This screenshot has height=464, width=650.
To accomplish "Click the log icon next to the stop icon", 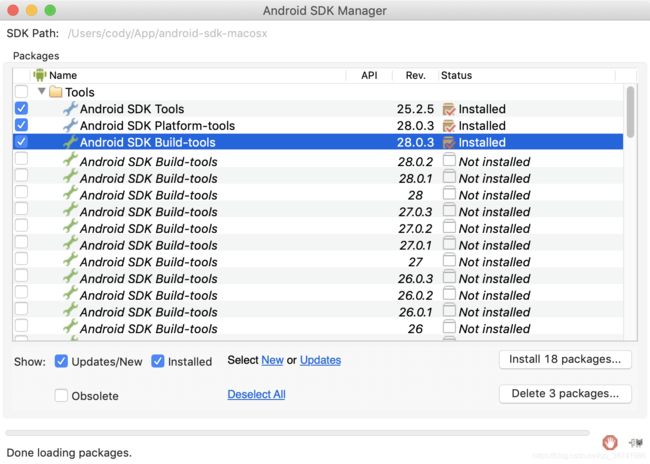I will [635, 443].
